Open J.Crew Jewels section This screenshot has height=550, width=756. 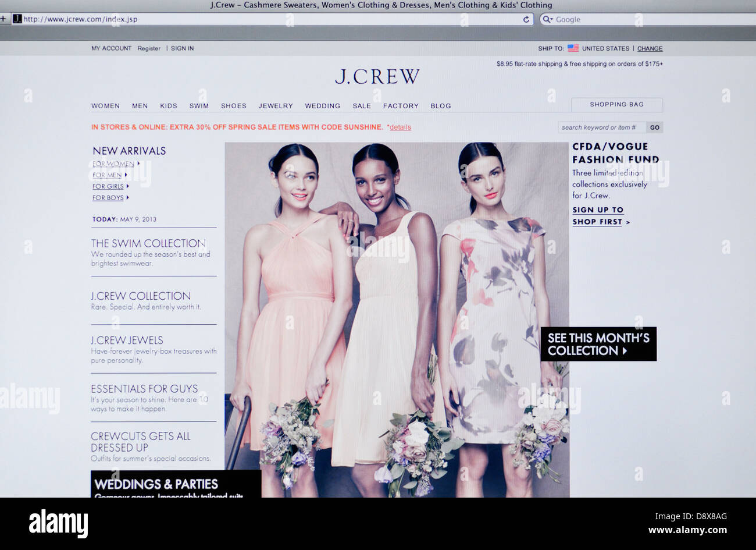coord(127,340)
